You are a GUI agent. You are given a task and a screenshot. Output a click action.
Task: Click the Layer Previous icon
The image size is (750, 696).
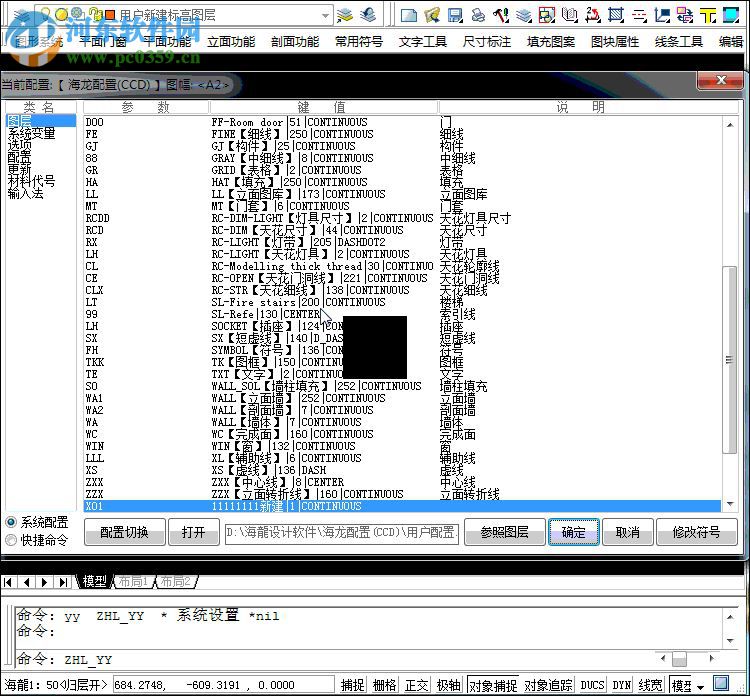pos(367,15)
